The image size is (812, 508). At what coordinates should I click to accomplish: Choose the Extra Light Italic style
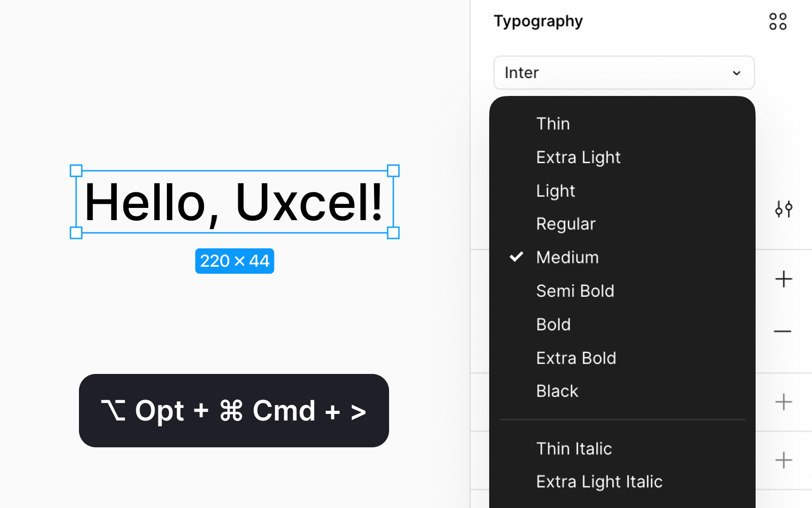click(x=599, y=481)
